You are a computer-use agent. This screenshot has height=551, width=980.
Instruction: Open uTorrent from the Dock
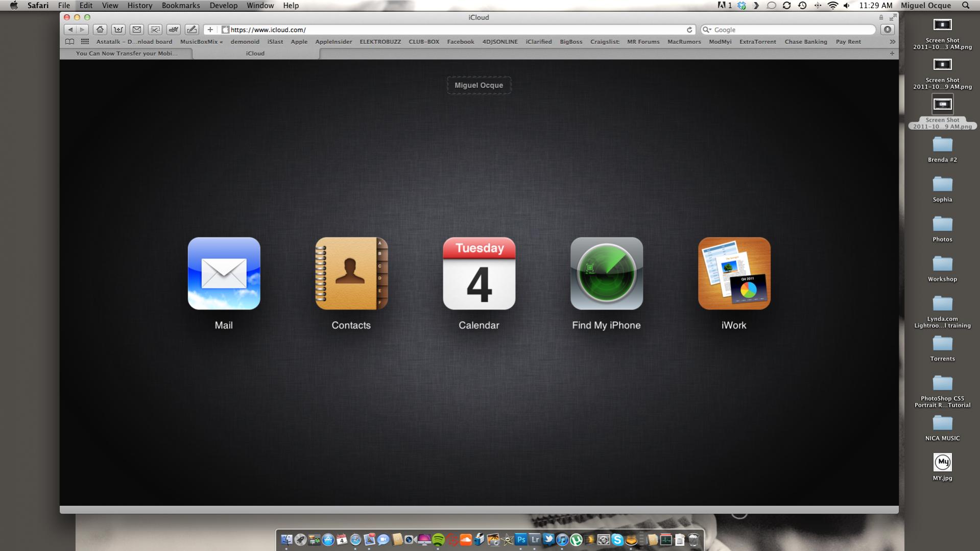[576, 540]
